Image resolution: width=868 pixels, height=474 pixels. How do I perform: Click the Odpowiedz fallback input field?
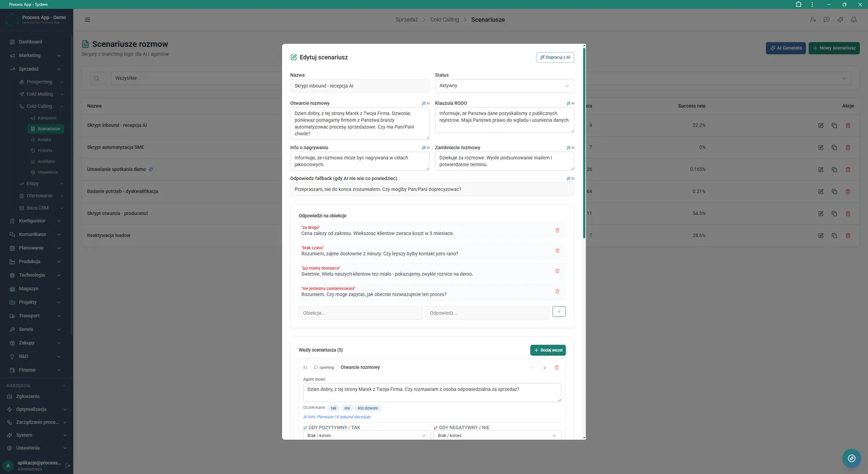(432, 189)
